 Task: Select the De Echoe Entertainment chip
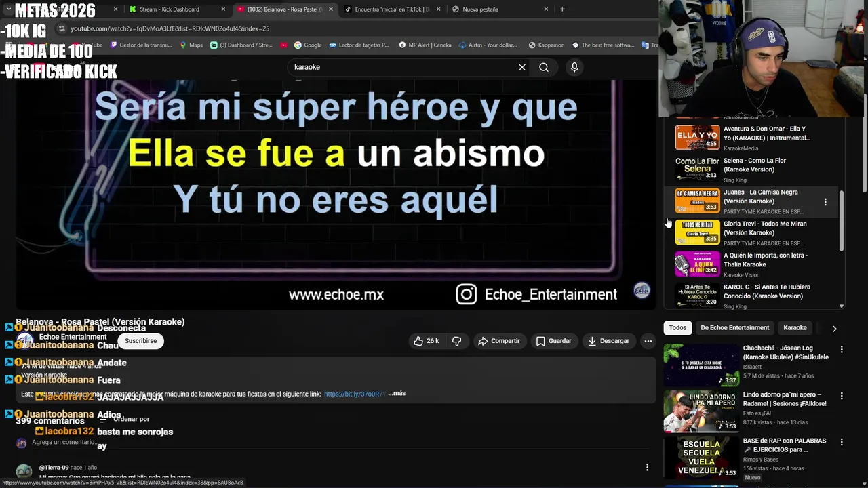pyautogui.click(x=734, y=328)
